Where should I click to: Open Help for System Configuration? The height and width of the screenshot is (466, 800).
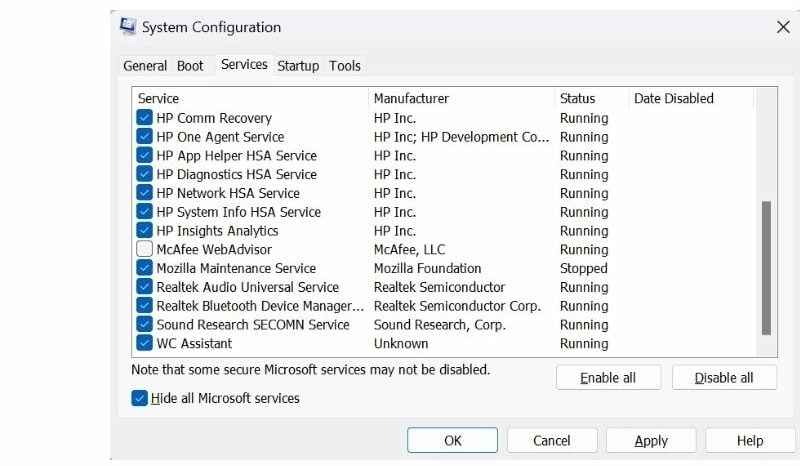pos(750,440)
